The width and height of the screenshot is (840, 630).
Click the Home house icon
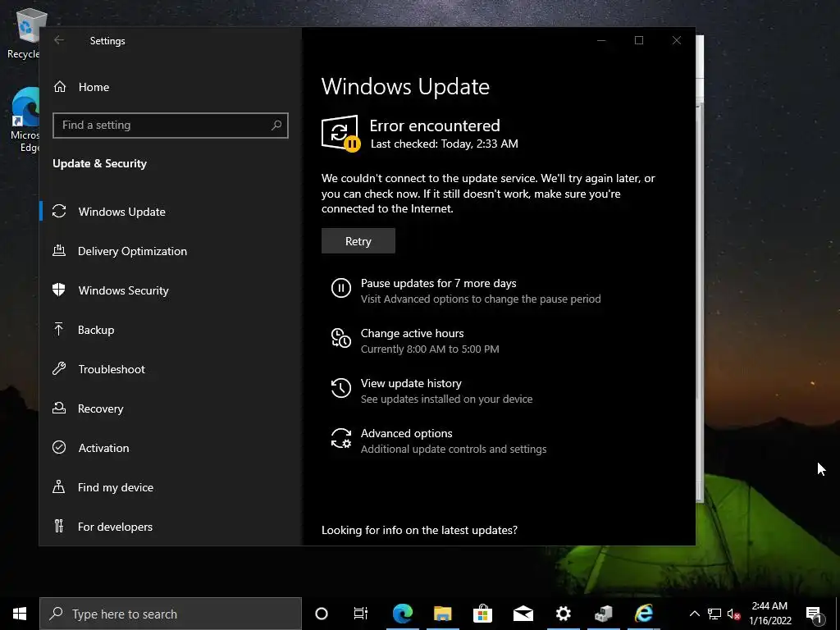pos(59,86)
